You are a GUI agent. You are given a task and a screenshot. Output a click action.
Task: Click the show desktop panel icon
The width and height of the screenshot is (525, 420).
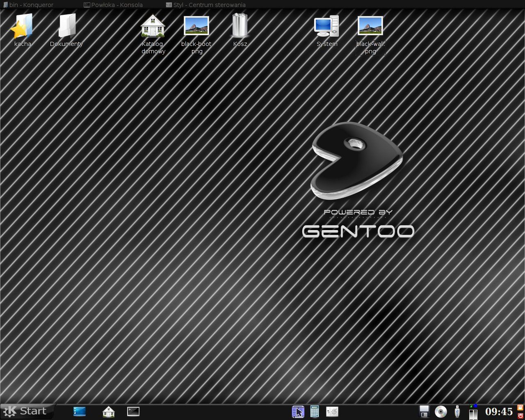pos(80,411)
